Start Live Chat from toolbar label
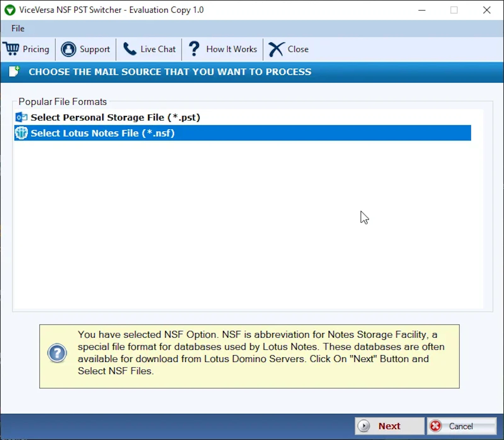This screenshot has height=440, width=504. 158,49
